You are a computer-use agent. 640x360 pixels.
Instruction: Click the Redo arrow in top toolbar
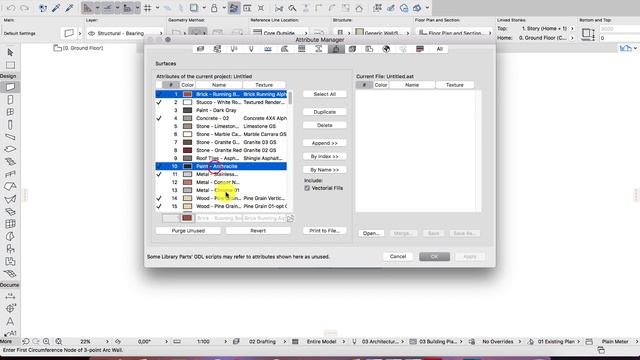[x=24, y=8]
